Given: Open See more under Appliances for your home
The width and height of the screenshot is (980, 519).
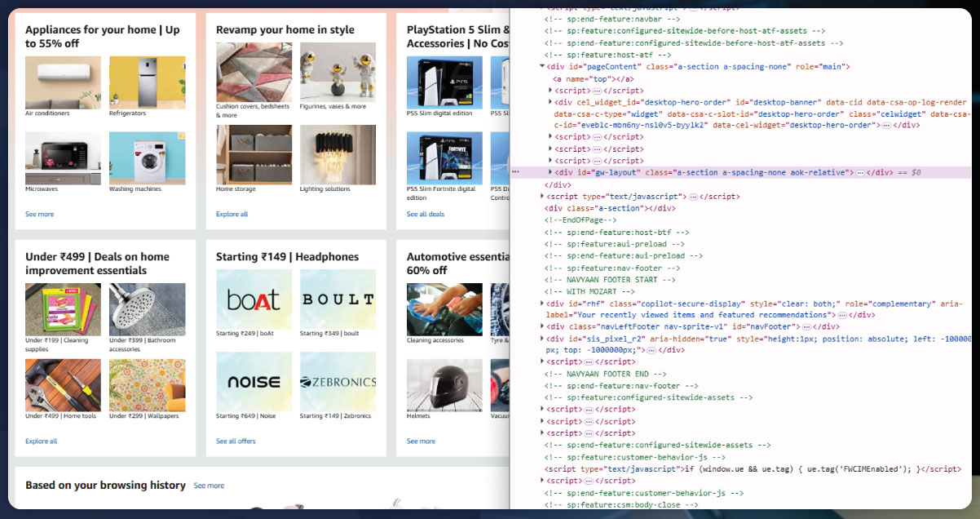Looking at the screenshot, I should click(x=39, y=214).
